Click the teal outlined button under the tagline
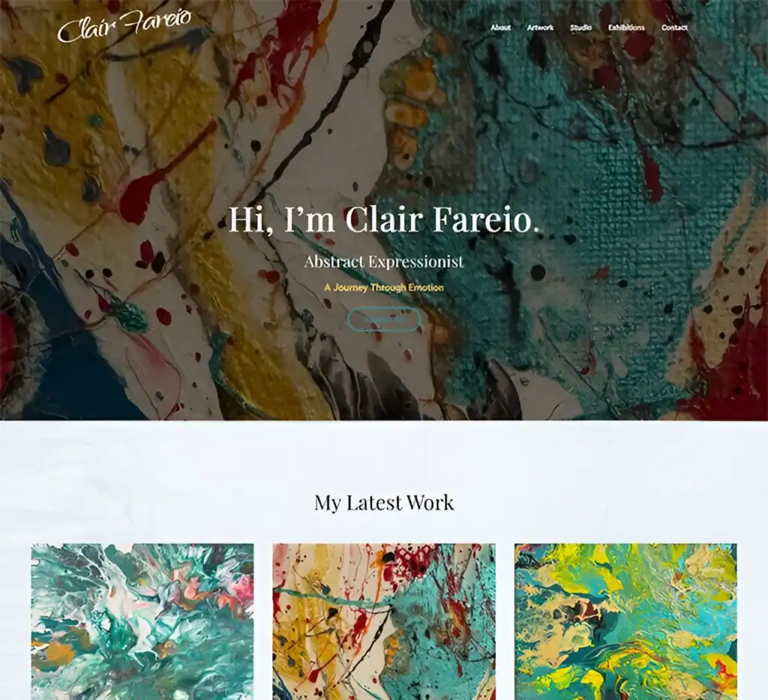768x700 pixels. pyautogui.click(x=384, y=319)
